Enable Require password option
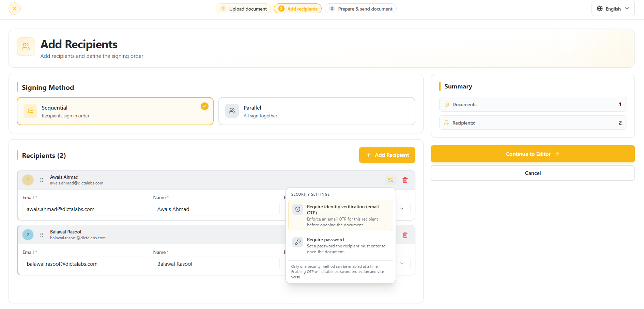The height and width of the screenshot is (309, 644). [x=341, y=246]
